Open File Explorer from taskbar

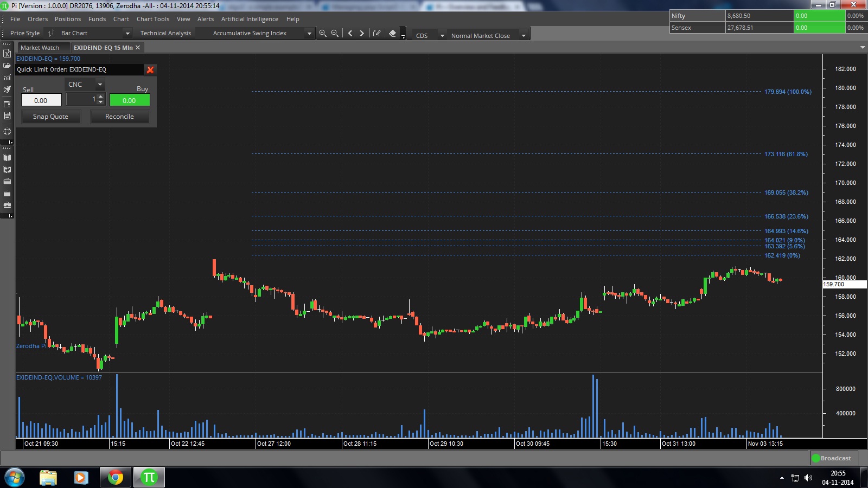pyautogui.click(x=48, y=478)
